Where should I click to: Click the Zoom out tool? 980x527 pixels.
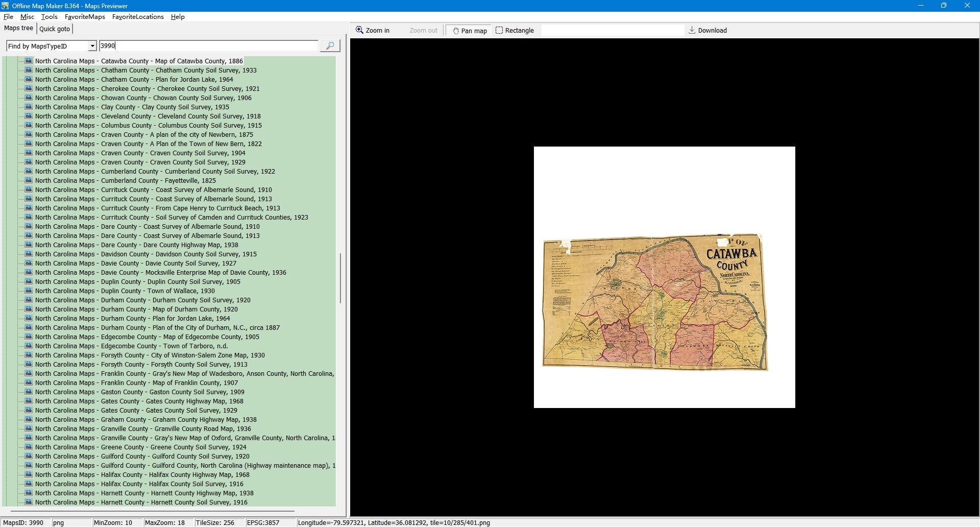coord(423,31)
